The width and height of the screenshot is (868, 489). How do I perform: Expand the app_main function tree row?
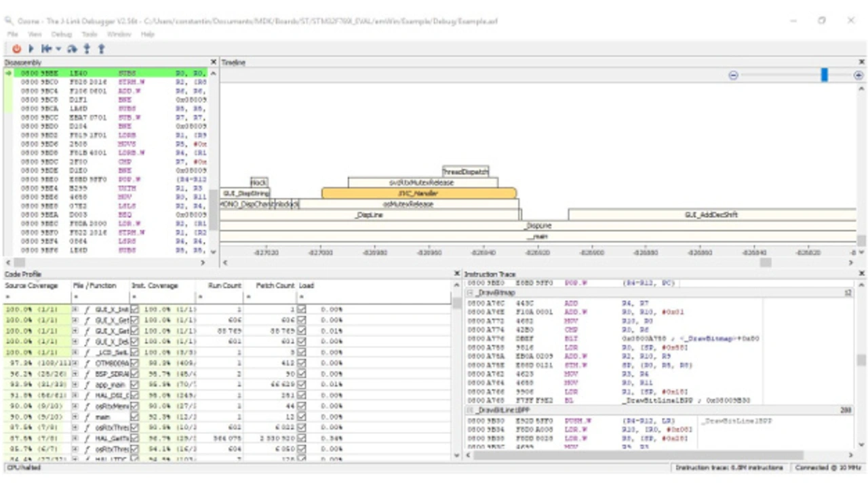tap(76, 384)
